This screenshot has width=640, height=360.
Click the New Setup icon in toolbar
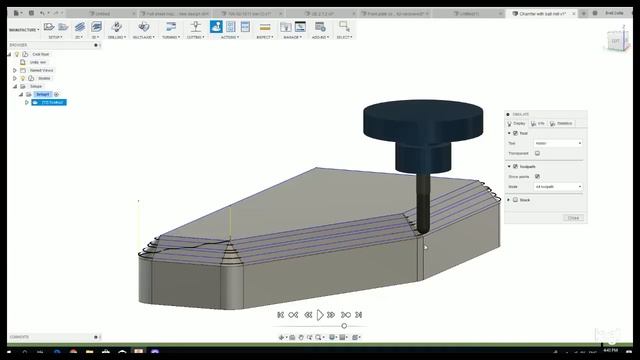tap(49, 27)
